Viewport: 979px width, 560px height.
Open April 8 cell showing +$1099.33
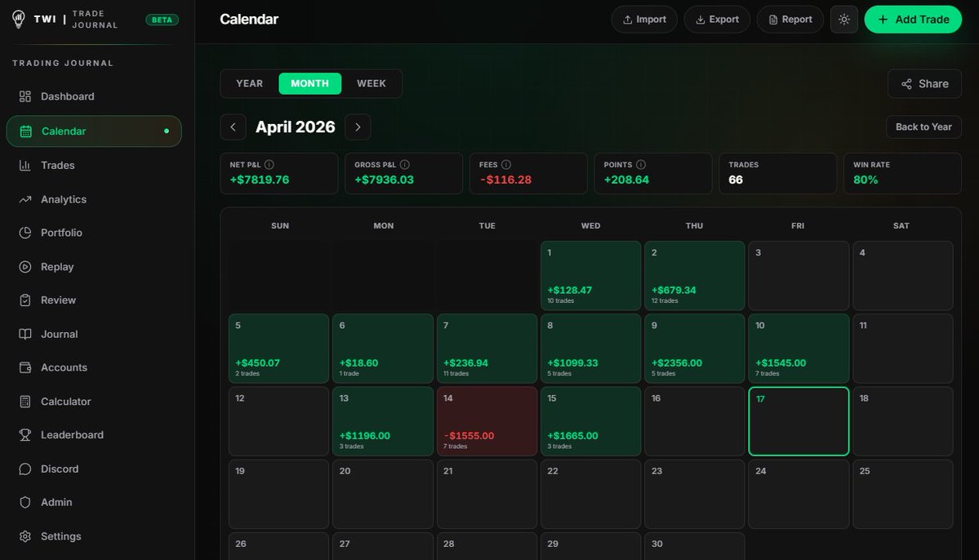(590, 349)
